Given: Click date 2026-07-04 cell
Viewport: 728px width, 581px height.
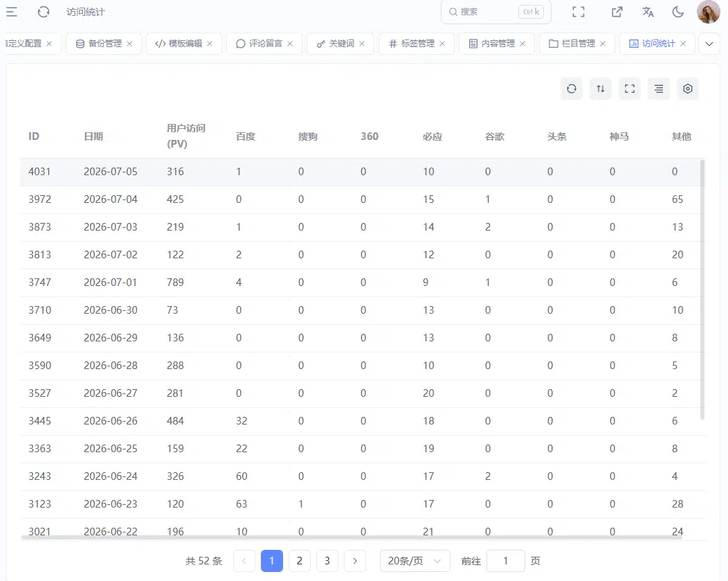Looking at the screenshot, I should pos(111,199).
